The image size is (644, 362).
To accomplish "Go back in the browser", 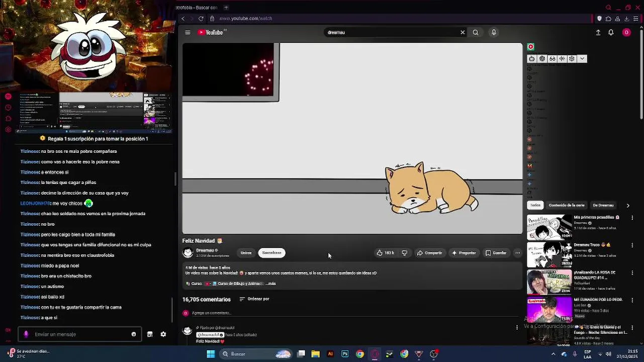I will coord(183,19).
